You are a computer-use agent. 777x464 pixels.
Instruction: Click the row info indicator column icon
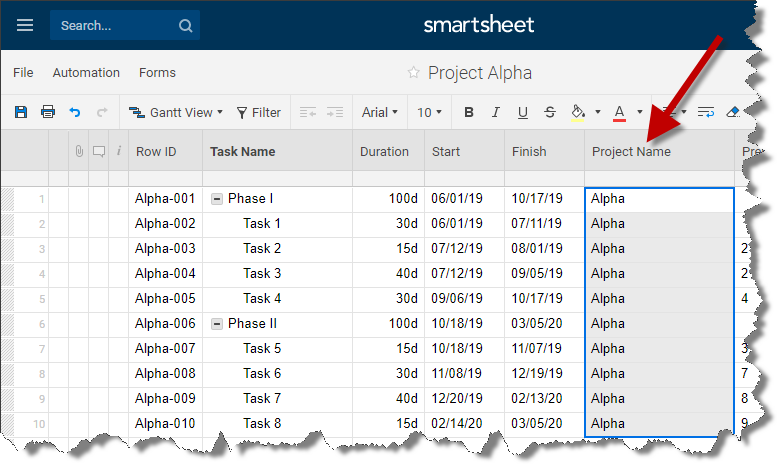(x=119, y=151)
